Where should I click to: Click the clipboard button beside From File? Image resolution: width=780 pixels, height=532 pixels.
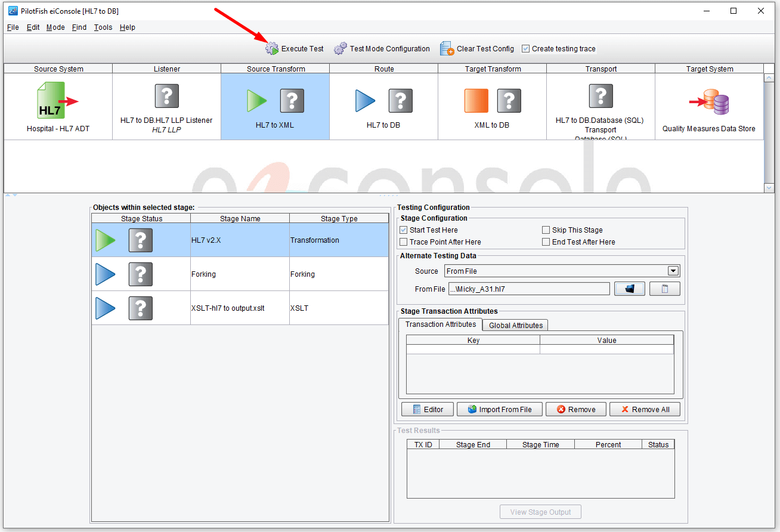point(664,289)
